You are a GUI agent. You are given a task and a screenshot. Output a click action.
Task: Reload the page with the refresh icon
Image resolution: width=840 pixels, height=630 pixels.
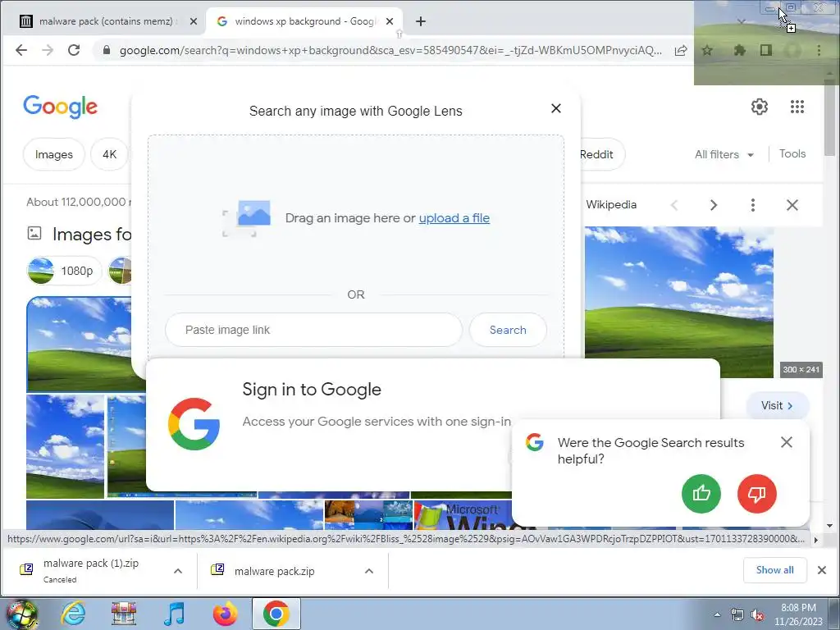74,50
